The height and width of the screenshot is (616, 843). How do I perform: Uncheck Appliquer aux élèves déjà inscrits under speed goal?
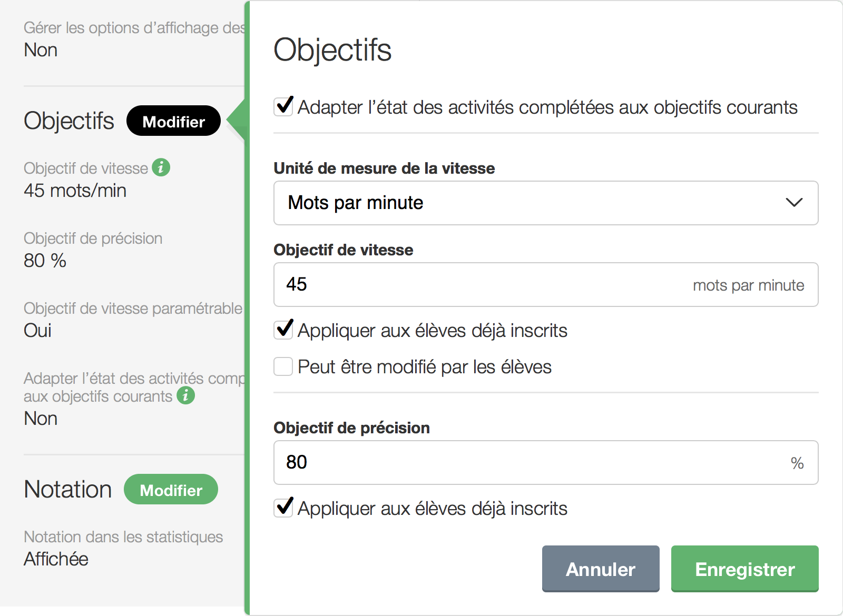click(x=283, y=330)
